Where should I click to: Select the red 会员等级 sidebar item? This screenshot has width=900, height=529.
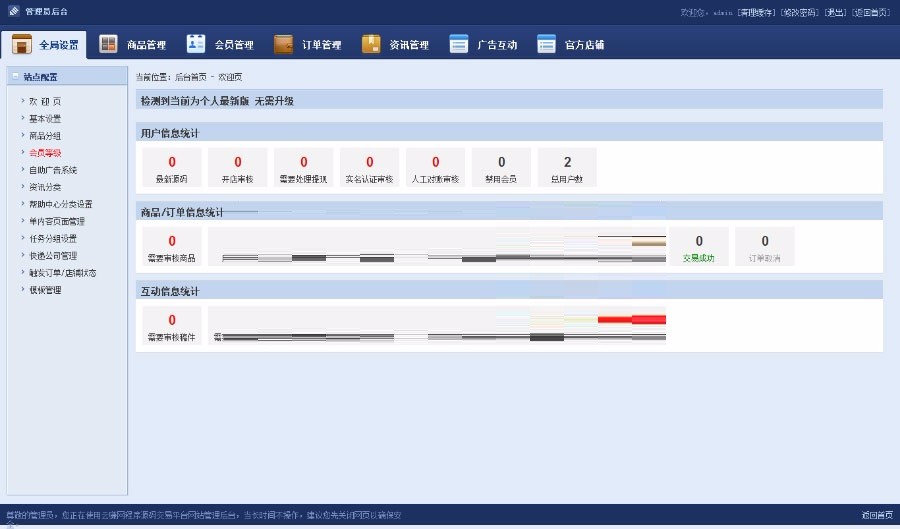pyautogui.click(x=45, y=153)
